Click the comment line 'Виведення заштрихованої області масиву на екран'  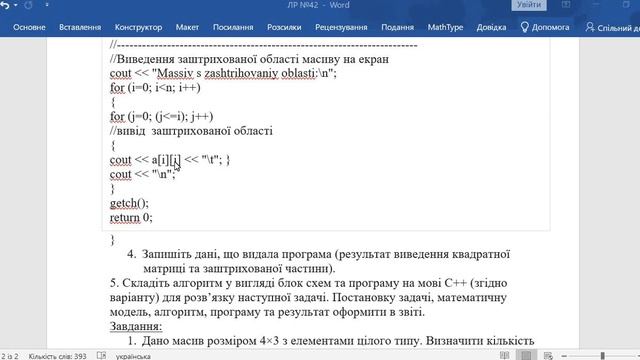[x=249, y=59]
